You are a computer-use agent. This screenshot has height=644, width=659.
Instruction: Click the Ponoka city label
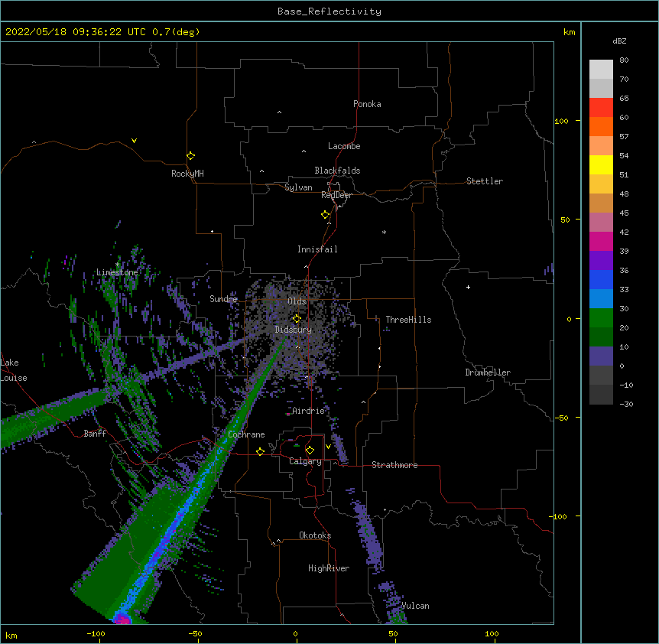(x=367, y=104)
